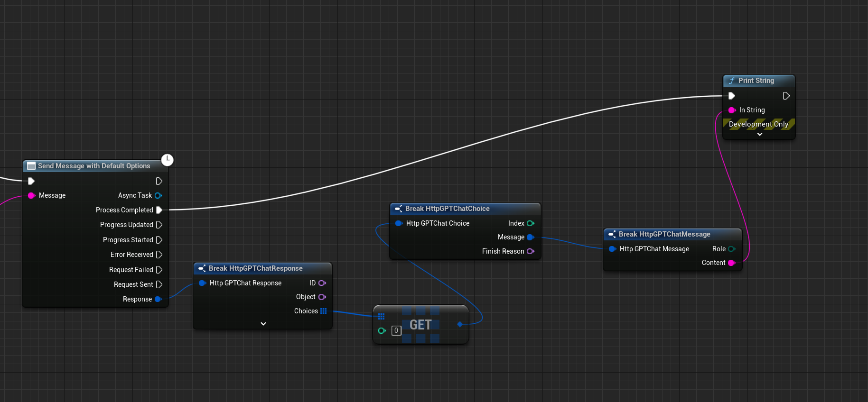Click the Message input pin on Send Message
The height and width of the screenshot is (402, 868).
click(32, 195)
